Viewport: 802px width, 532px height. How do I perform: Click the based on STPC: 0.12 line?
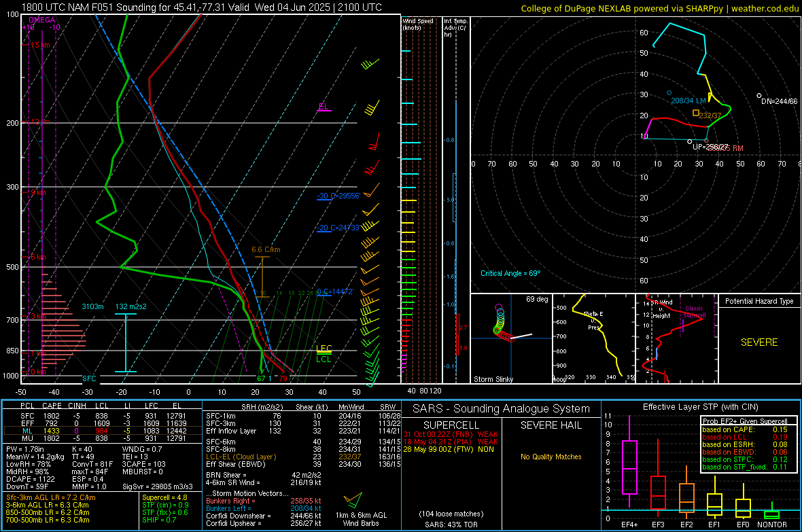tap(745, 459)
